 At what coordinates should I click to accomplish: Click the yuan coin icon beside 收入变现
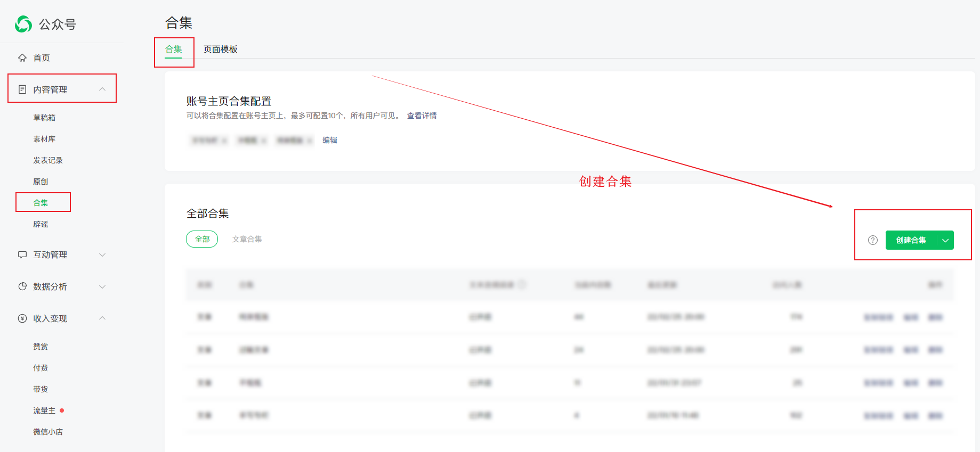click(22, 318)
